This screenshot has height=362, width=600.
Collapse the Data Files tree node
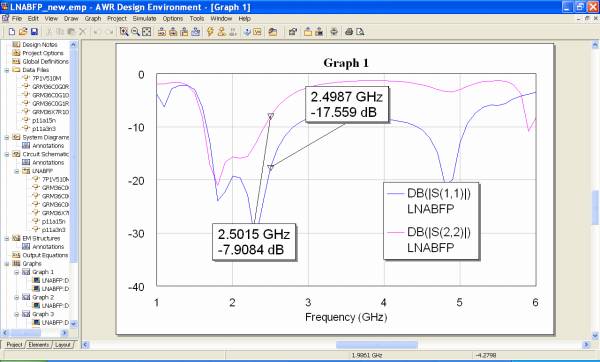click(7, 70)
